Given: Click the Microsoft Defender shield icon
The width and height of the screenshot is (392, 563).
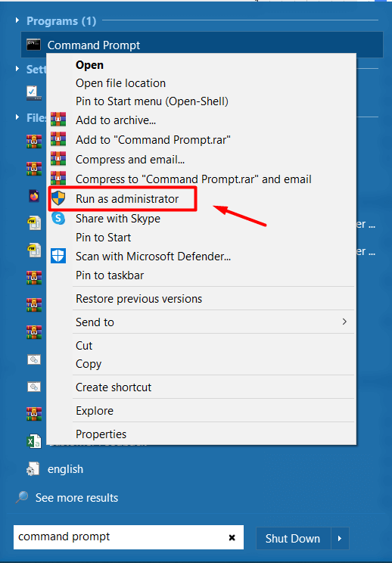Looking at the screenshot, I should coord(58,256).
